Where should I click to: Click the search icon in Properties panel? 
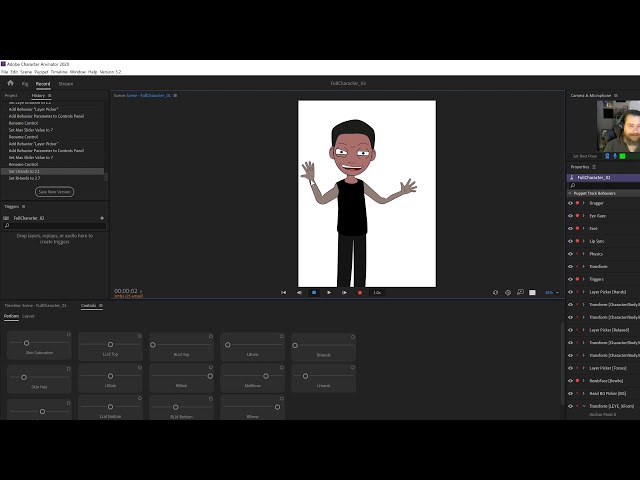pyautogui.click(x=573, y=186)
